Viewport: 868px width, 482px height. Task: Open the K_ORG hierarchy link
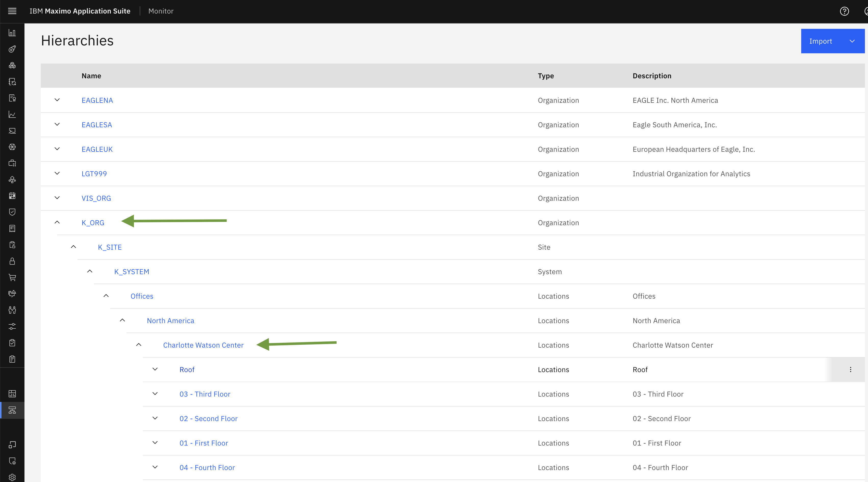(93, 223)
